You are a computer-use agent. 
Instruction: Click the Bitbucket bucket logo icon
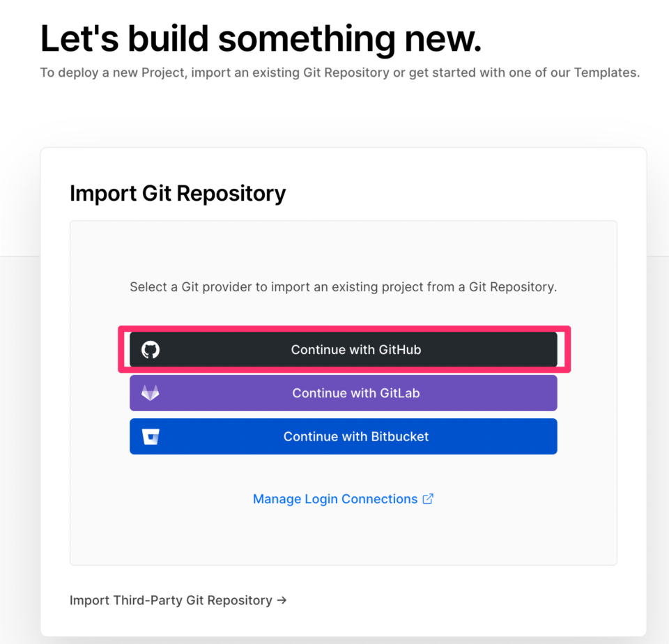(x=151, y=437)
